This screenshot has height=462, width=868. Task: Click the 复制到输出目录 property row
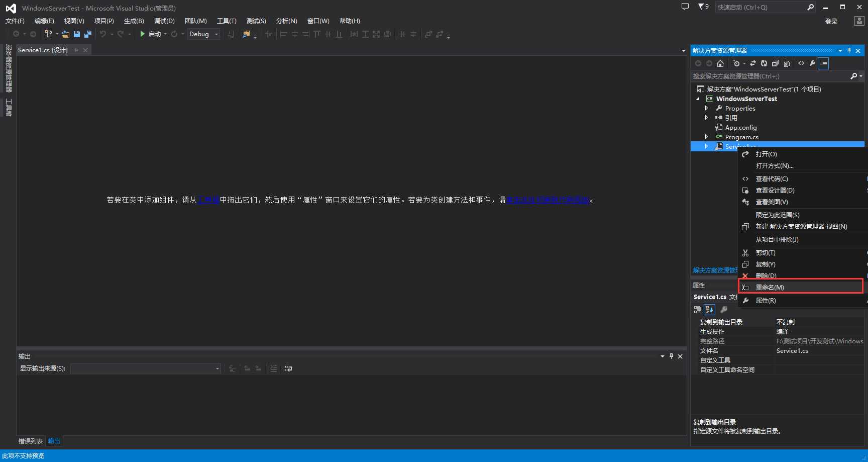tap(778, 322)
